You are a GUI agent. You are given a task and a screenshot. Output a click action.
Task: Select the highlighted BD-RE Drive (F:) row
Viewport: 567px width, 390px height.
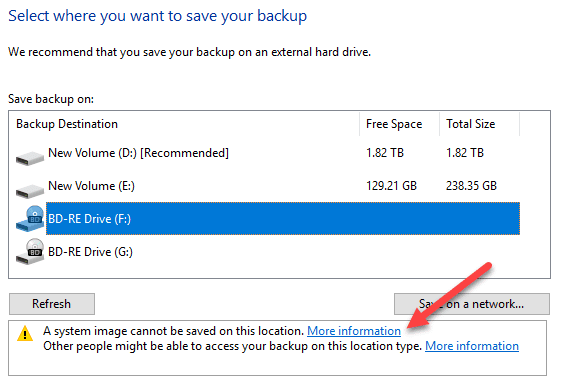(x=283, y=219)
